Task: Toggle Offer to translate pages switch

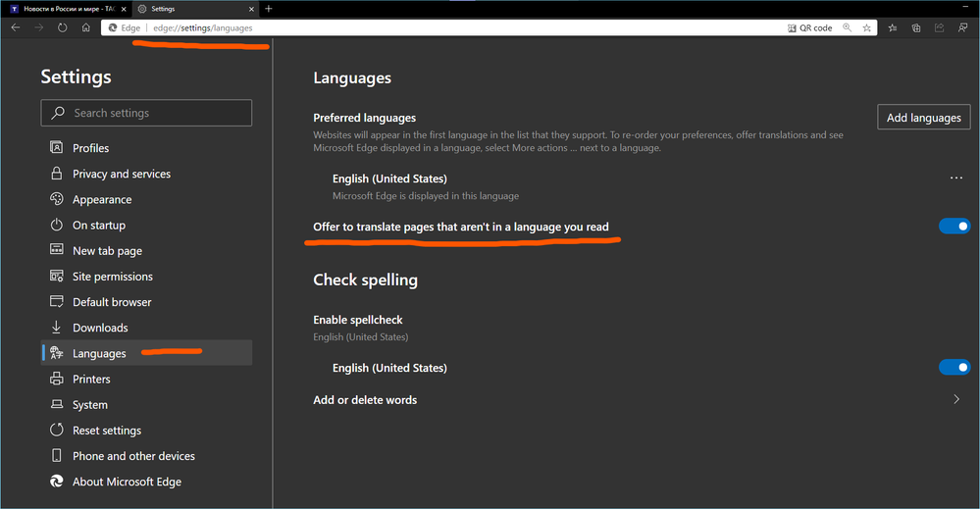Action: tap(954, 227)
